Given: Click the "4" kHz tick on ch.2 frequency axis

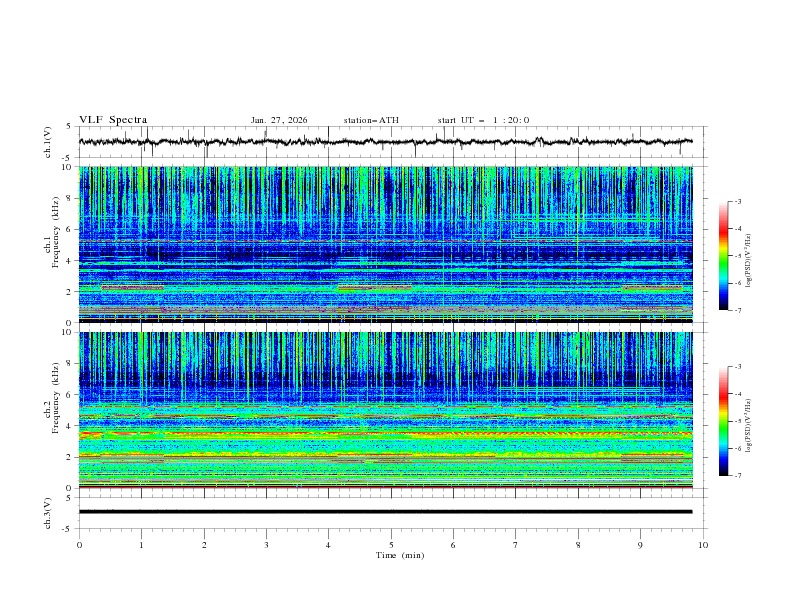Looking at the screenshot, I should coord(69,426).
